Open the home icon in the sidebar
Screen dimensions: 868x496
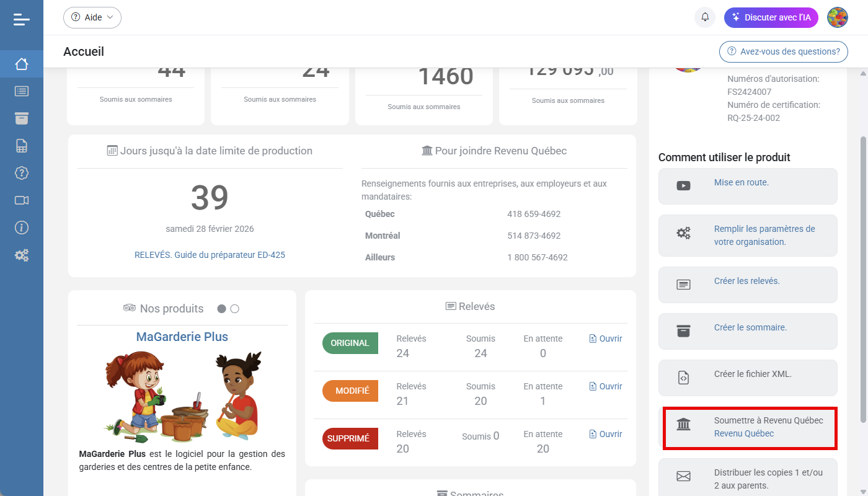[x=21, y=63]
